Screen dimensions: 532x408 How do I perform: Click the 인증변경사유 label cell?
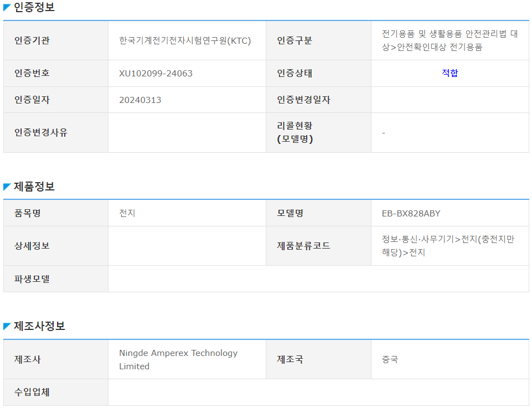pyautogui.click(x=56, y=133)
